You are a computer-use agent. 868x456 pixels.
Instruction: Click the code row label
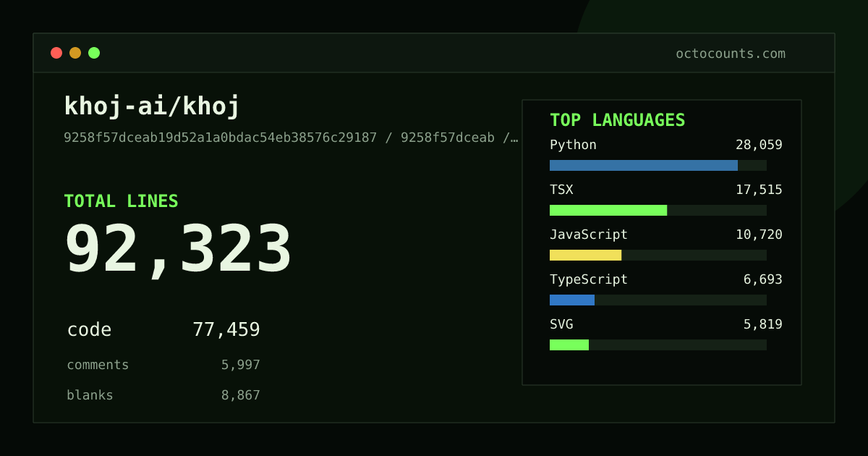click(x=89, y=330)
